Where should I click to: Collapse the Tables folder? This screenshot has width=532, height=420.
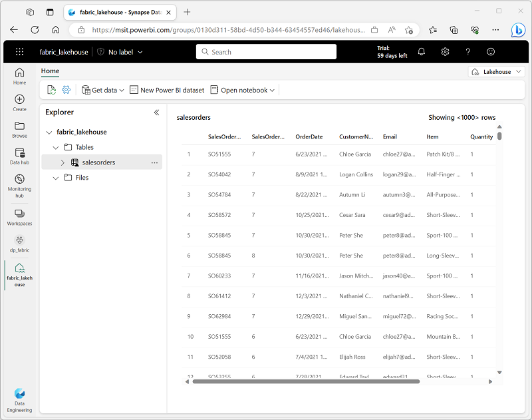(x=56, y=147)
